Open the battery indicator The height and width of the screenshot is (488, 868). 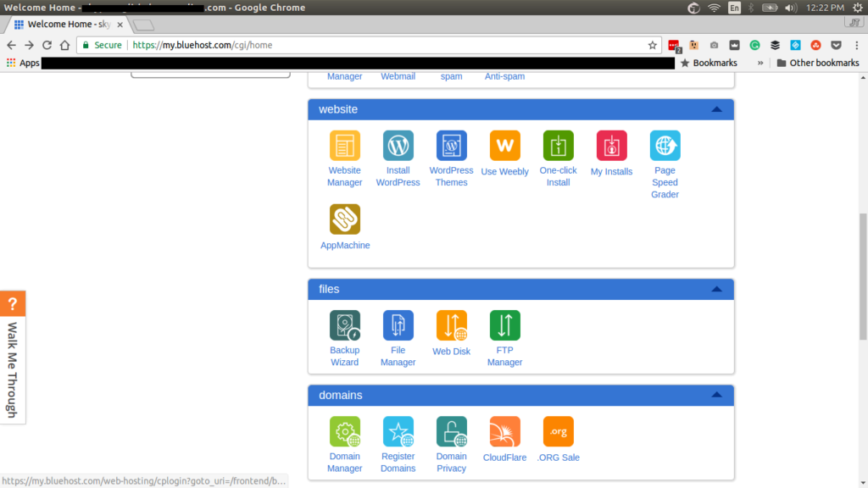[770, 8]
